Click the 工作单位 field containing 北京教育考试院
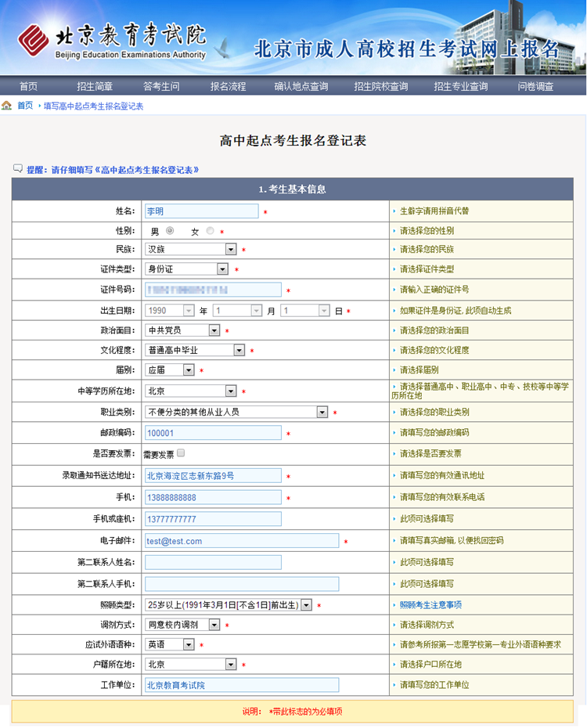The width and height of the screenshot is (587, 728). pyautogui.click(x=242, y=685)
